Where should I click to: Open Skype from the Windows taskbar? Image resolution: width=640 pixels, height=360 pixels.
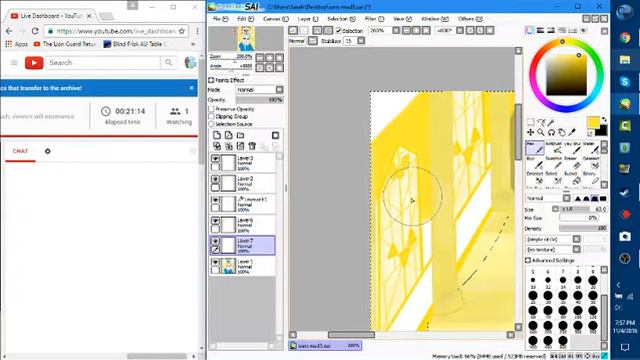[x=624, y=82]
